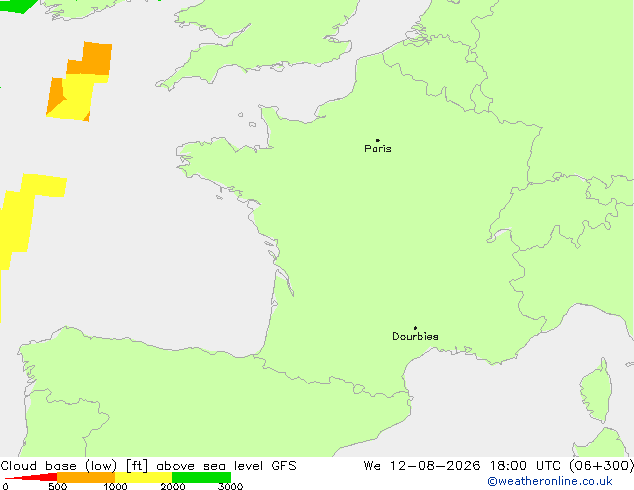Click the Paris city label
The image size is (634, 490).
[x=378, y=149]
